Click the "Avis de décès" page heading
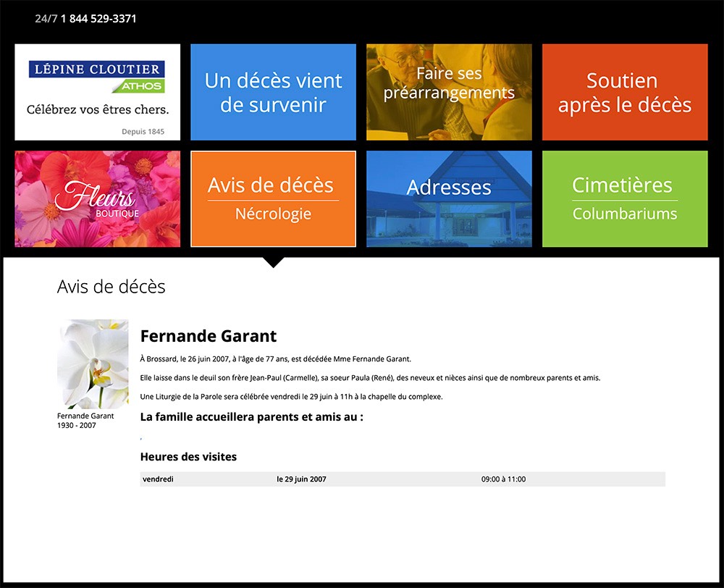 click(x=111, y=287)
